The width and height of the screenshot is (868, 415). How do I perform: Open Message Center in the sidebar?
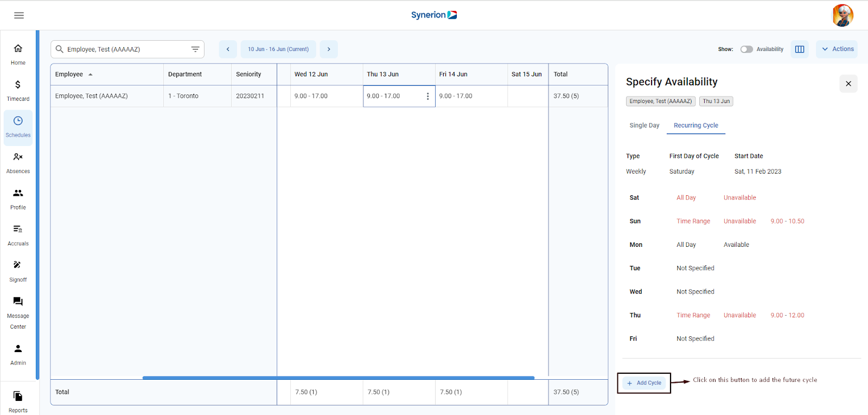point(18,313)
